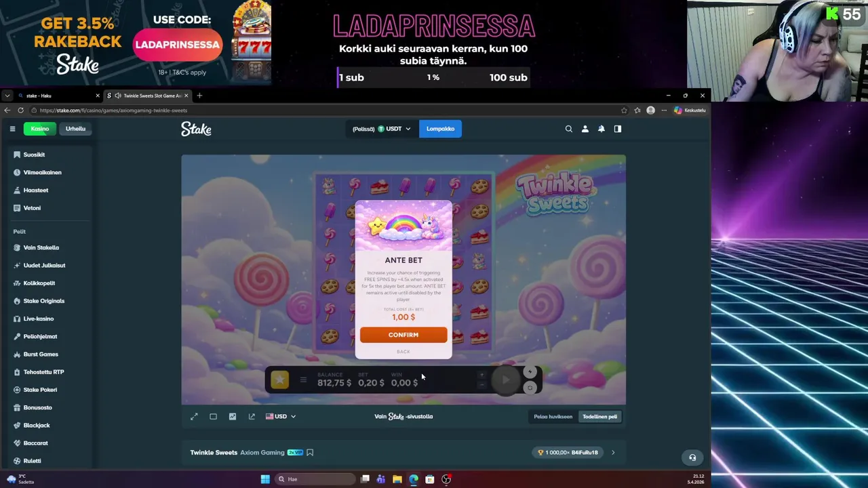Click the Axiom Gaming provider link
The width and height of the screenshot is (868, 488).
click(x=262, y=452)
